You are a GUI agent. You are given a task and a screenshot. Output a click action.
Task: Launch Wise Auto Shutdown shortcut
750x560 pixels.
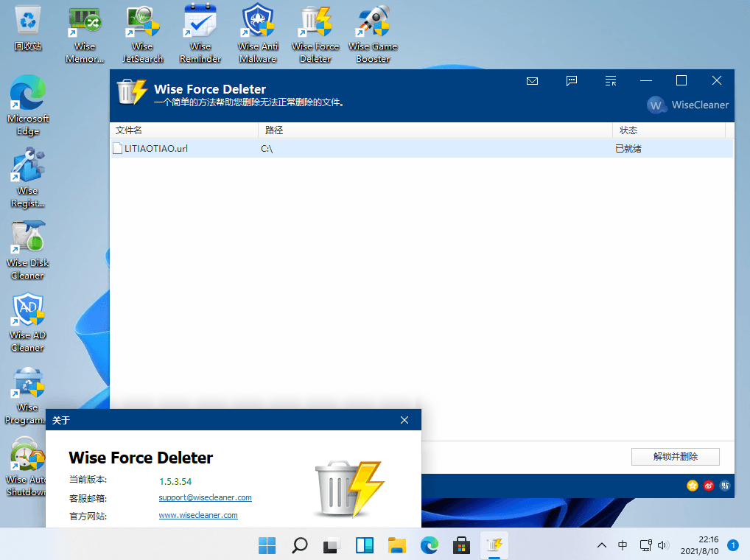(27, 466)
